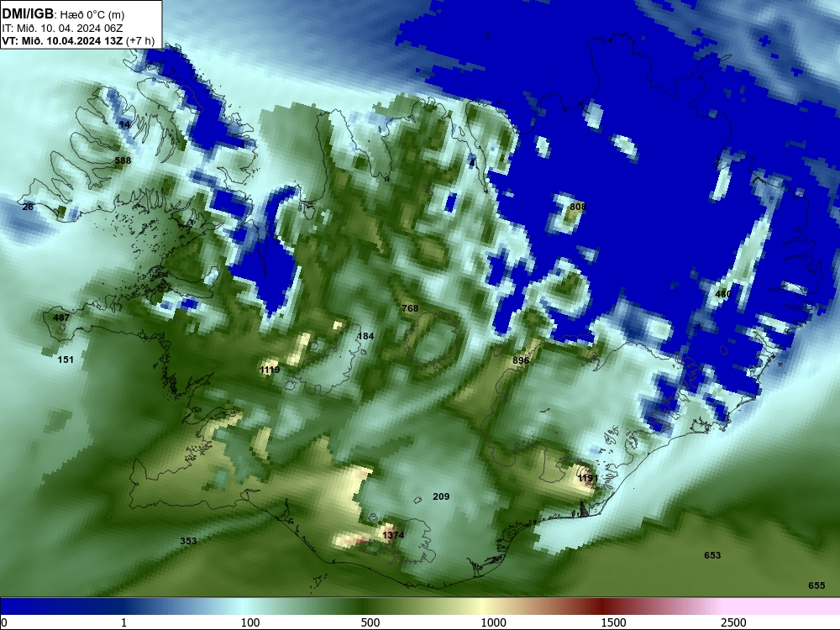Click the legend label 1000
The image size is (840, 630).
[x=493, y=622]
